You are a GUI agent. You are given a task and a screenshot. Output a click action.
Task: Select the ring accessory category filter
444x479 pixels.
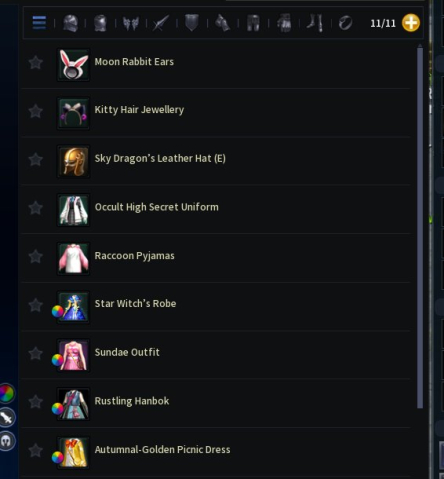pyautogui.click(x=345, y=23)
